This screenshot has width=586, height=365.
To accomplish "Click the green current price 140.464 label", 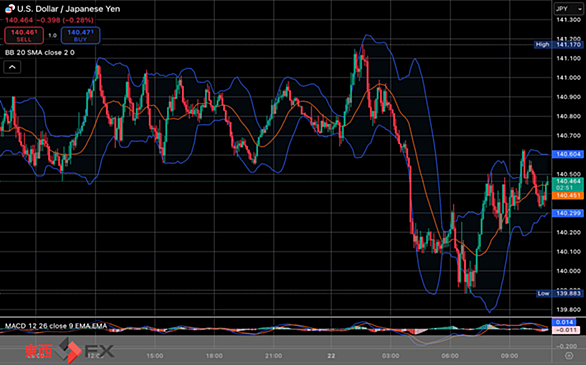I will [568, 184].
